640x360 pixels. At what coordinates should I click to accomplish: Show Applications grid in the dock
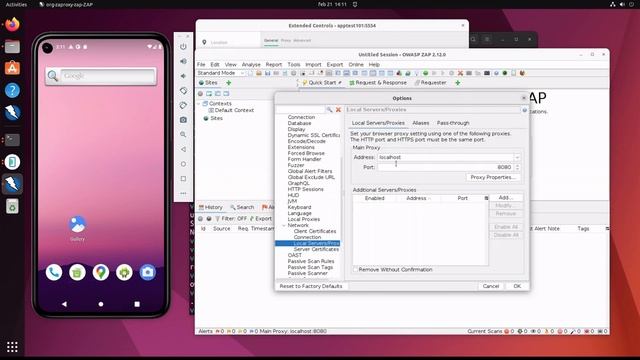point(12,347)
